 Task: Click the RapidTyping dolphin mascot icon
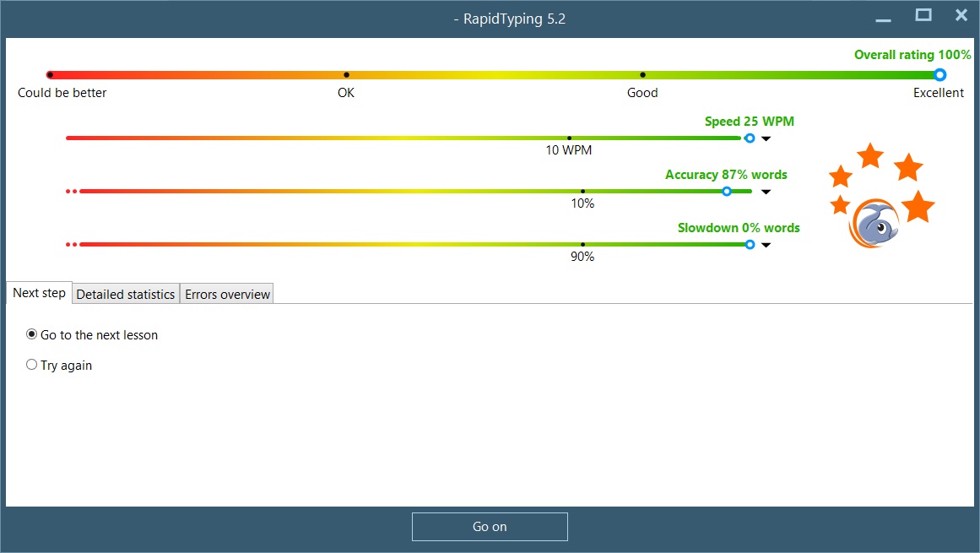pyautogui.click(x=875, y=225)
